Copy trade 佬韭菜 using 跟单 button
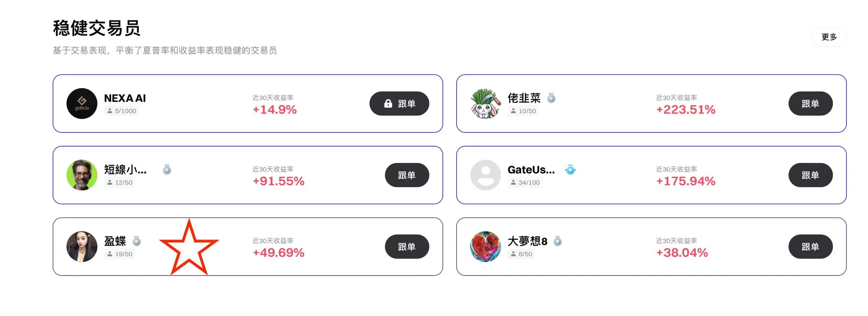Viewport: 868px width, 316px height. pos(810,103)
